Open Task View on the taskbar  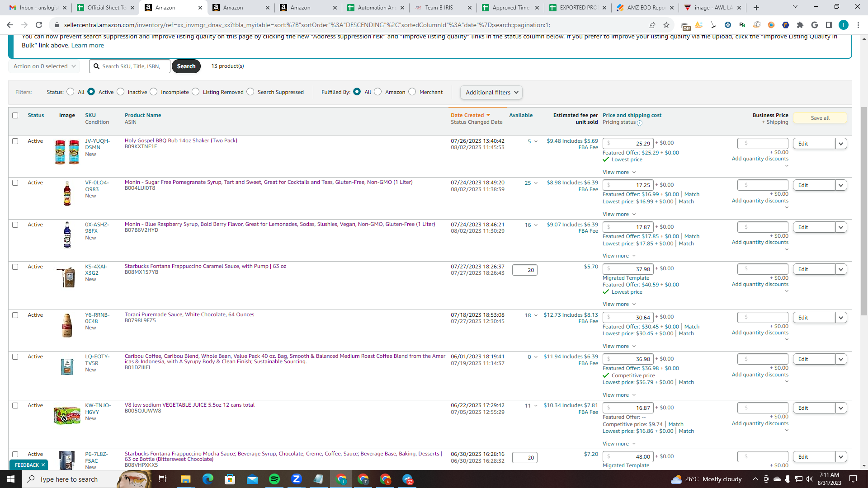(163, 479)
